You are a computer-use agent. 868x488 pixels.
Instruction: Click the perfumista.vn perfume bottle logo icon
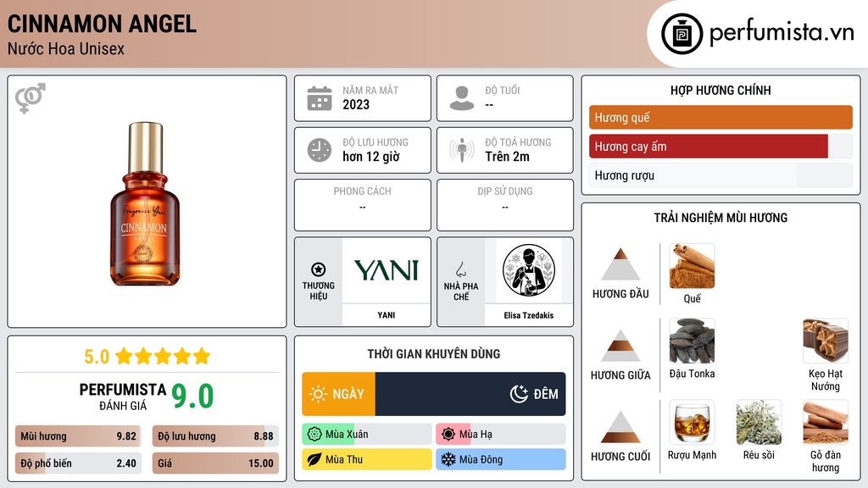pyautogui.click(x=682, y=34)
